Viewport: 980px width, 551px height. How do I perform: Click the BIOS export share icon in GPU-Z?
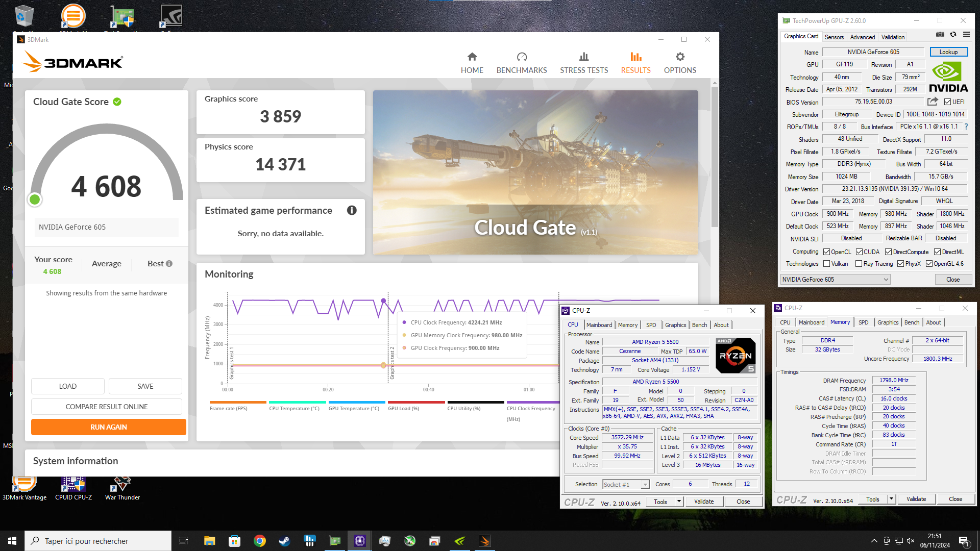pos(933,102)
